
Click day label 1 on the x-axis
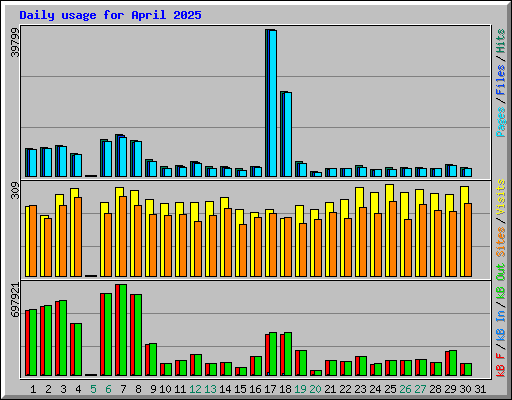click(x=33, y=389)
